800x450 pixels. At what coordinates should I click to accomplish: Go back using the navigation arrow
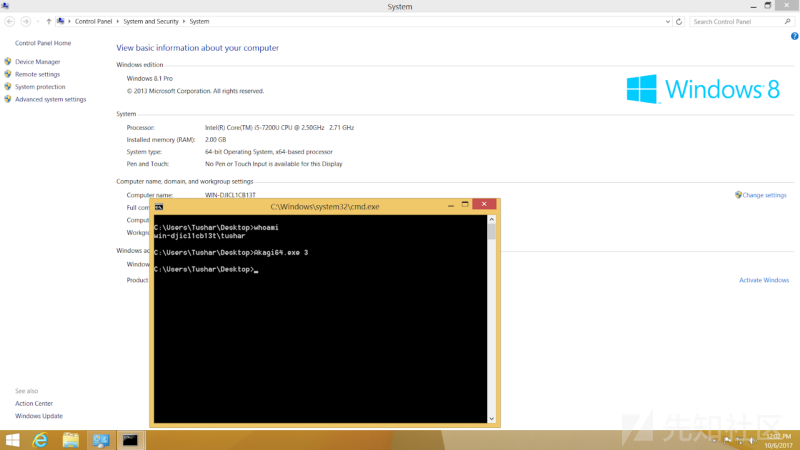pos(9,21)
